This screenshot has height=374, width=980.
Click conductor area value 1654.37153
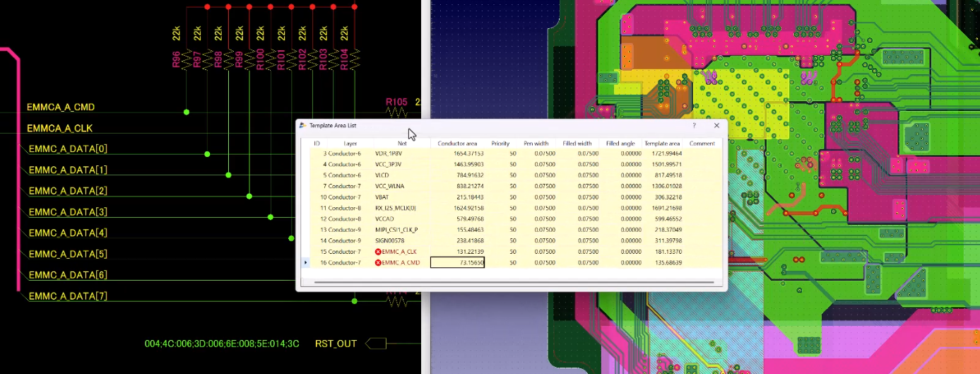click(467, 153)
